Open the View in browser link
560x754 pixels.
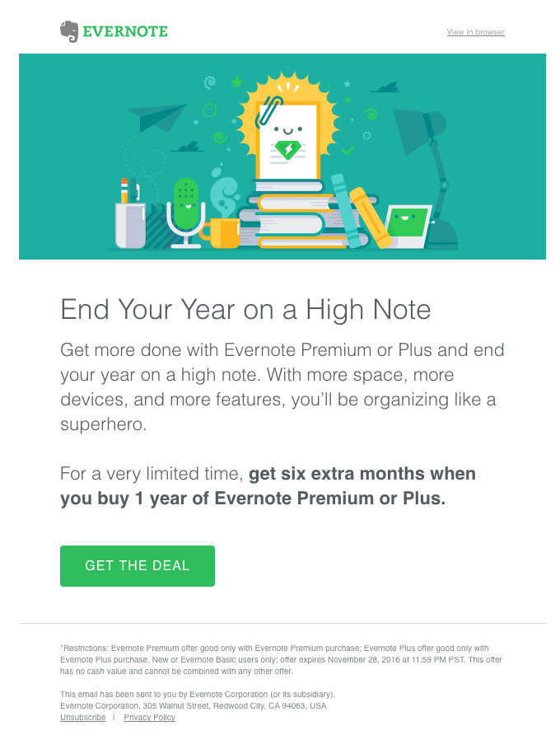point(475,32)
